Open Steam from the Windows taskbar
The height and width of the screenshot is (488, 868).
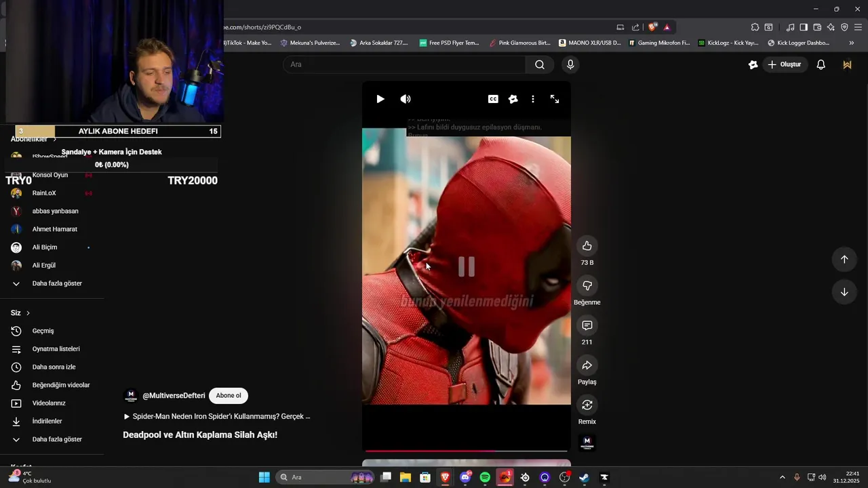tap(584, 477)
